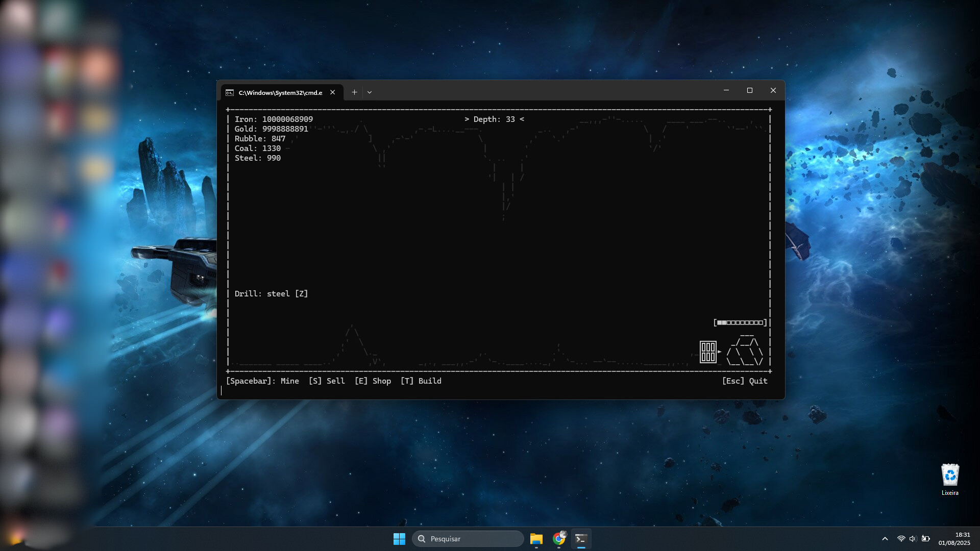Select the cmd.exe terminal tab
This screenshot has height=551, width=980.
(x=281, y=92)
